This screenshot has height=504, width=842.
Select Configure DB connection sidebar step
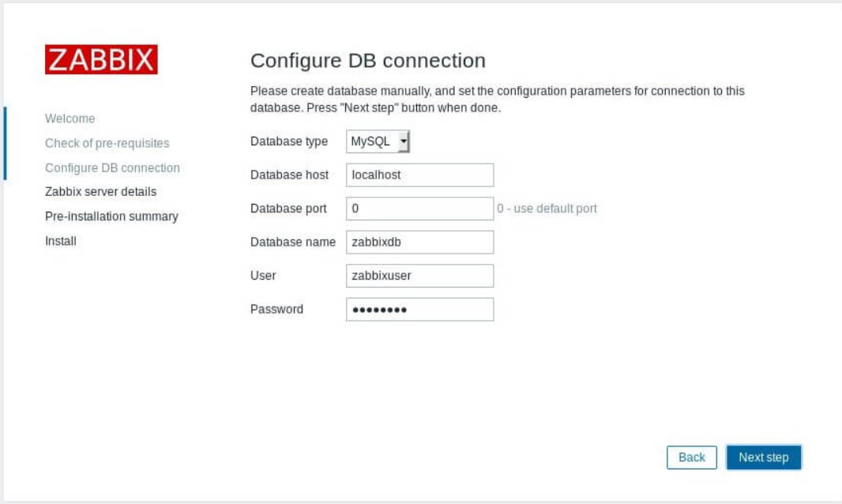tap(112, 167)
